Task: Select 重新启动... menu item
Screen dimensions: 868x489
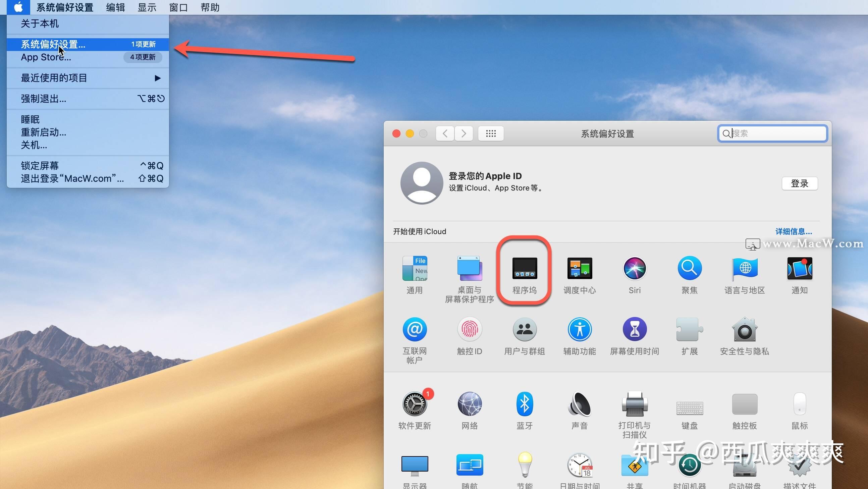Action: coord(88,132)
